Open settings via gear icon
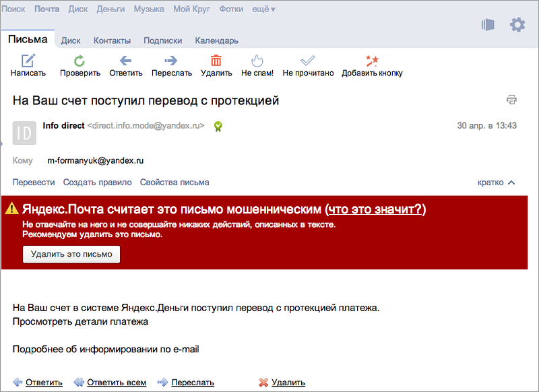The height and width of the screenshot is (392, 539). [517, 25]
